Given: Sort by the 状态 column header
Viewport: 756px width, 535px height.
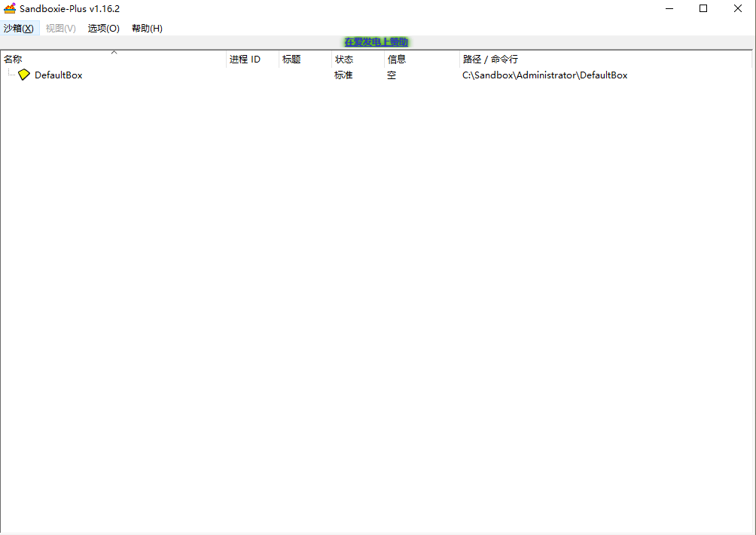Looking at the screenshot, I should [358, 60].
